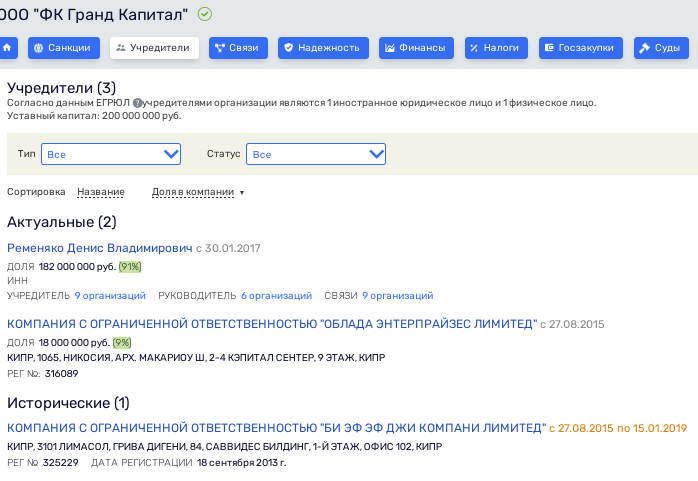Open ОБЛАДА ЭНТЕРПРАЙЗЕС ЛИМИТЕД company link
Screen dimensions: 698x481
click(272, 324)
